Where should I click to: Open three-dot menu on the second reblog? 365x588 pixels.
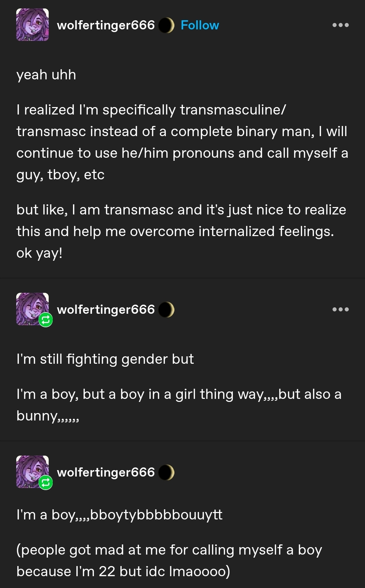click(x=340, y=309)
